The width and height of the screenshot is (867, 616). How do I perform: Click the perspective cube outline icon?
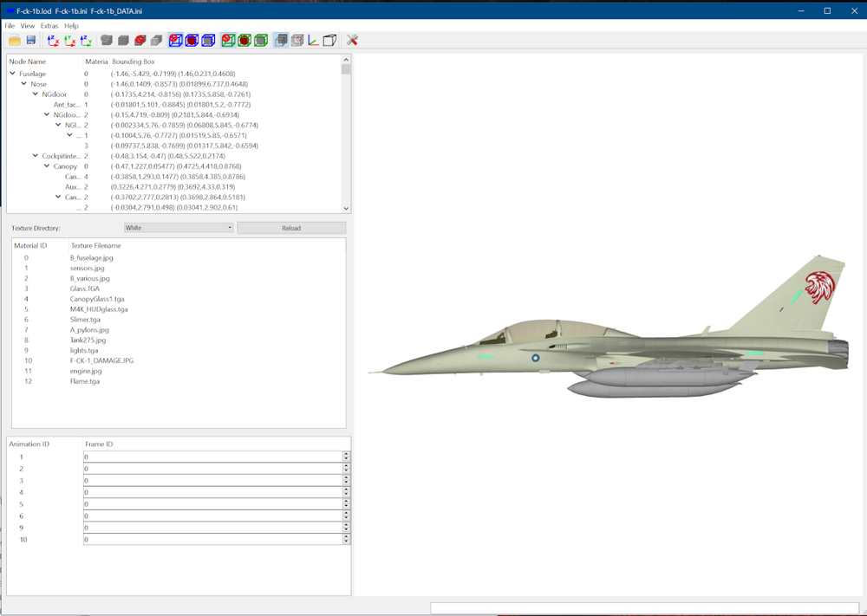(x=329, y=41)
